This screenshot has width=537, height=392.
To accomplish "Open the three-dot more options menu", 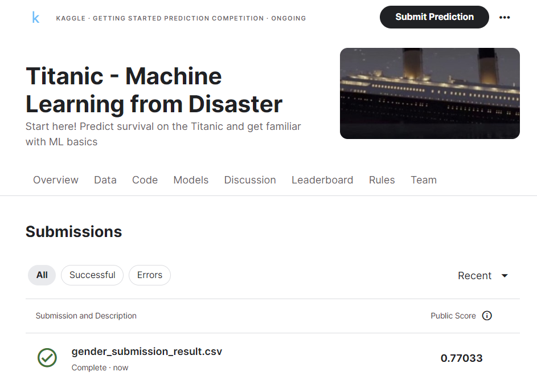I will coord(504,17).
